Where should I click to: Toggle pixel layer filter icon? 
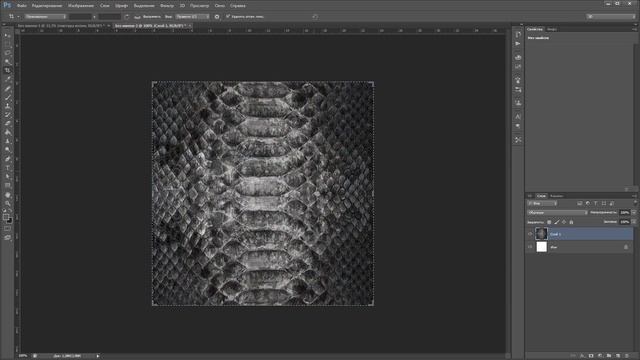tap(580, 203)
